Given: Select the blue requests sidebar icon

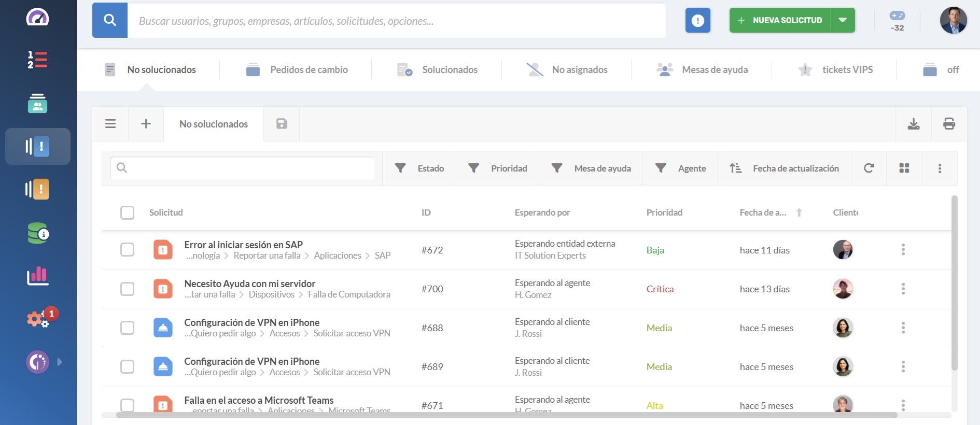Looking at the screenshot, I should 37,147.
